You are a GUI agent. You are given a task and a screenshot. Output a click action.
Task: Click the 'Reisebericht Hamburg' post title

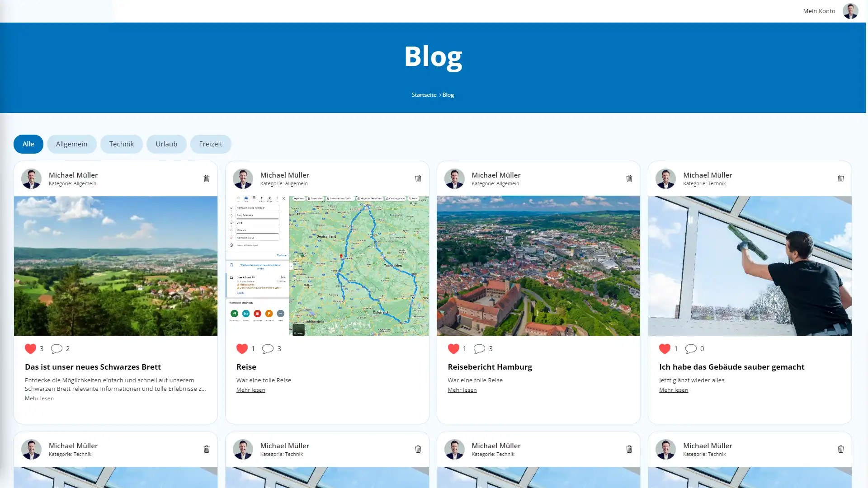click(x=490, y=367)
